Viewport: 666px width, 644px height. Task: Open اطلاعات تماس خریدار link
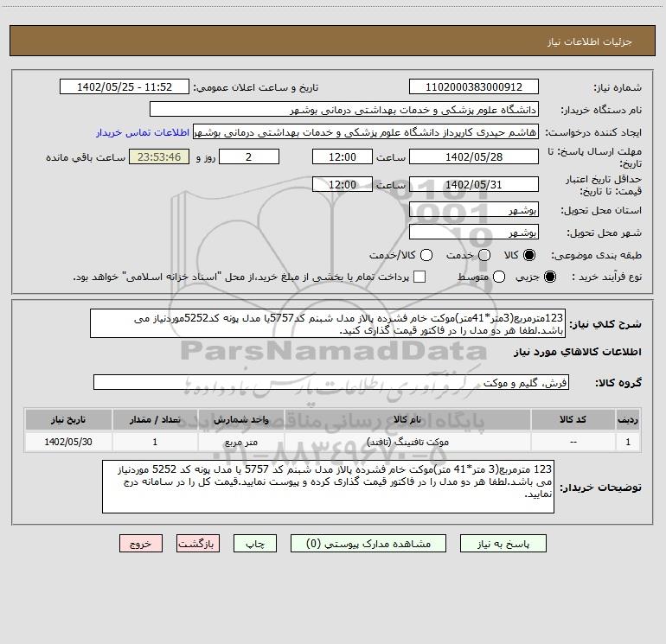pos(143,132)
